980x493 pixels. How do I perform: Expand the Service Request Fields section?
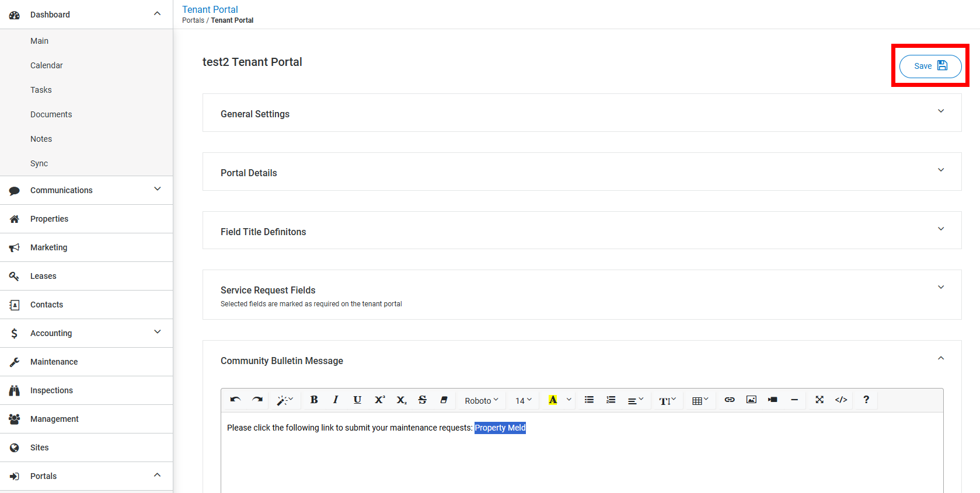click(x=581, y=295)
